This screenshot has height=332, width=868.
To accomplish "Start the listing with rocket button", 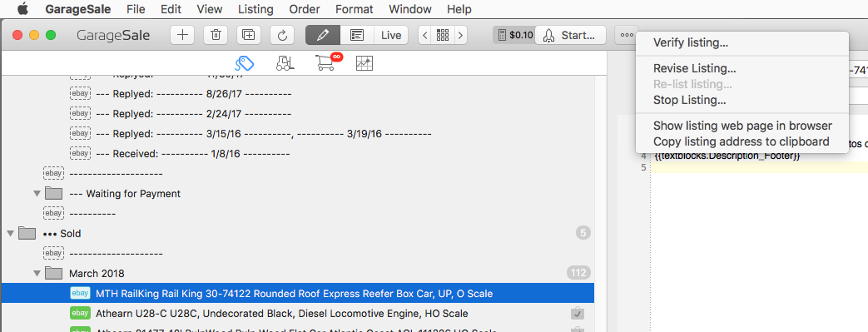I will pos(570,35).
